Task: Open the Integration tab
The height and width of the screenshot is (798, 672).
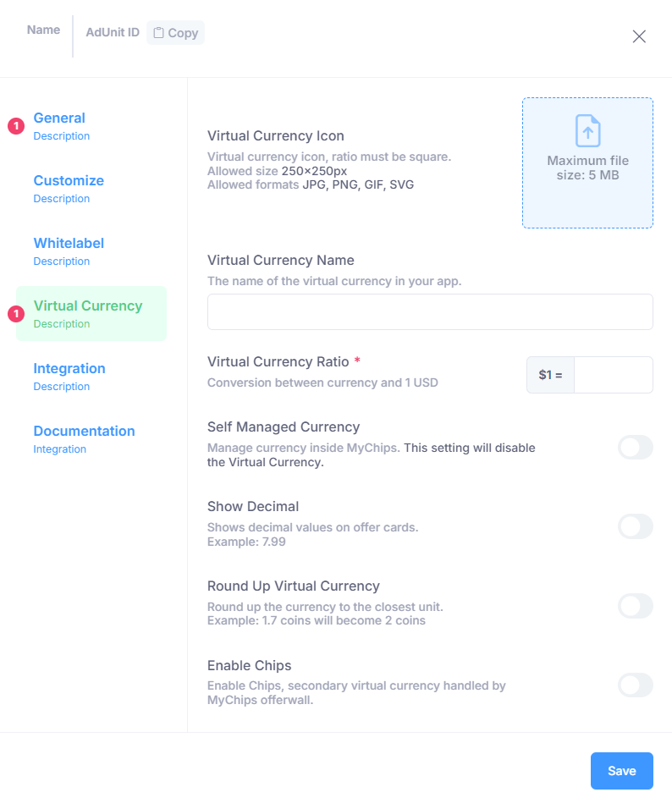Action: pyautogui.click(x=69, y=369)
